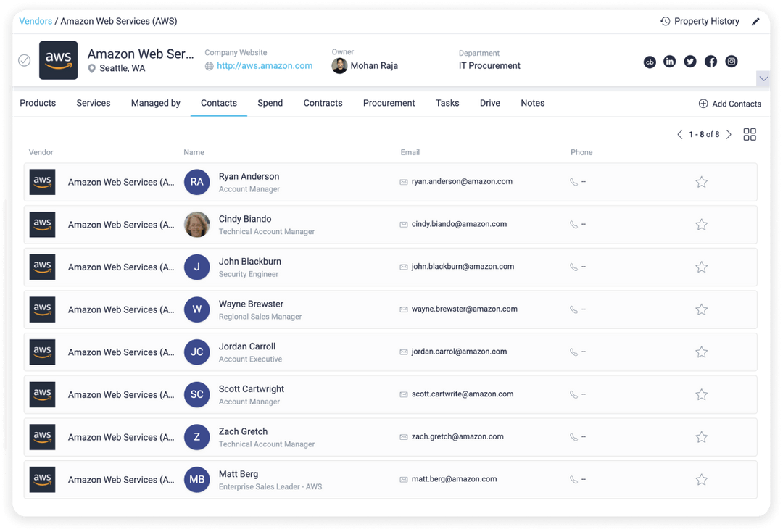Open the Products tab

tap(38, 104)
